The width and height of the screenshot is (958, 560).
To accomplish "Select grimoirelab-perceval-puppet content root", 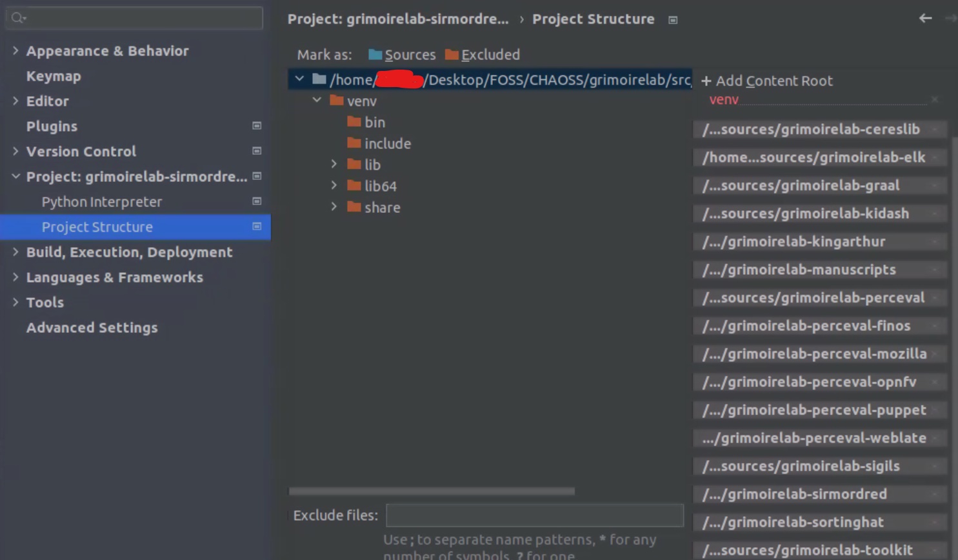I will click(819, 410).
